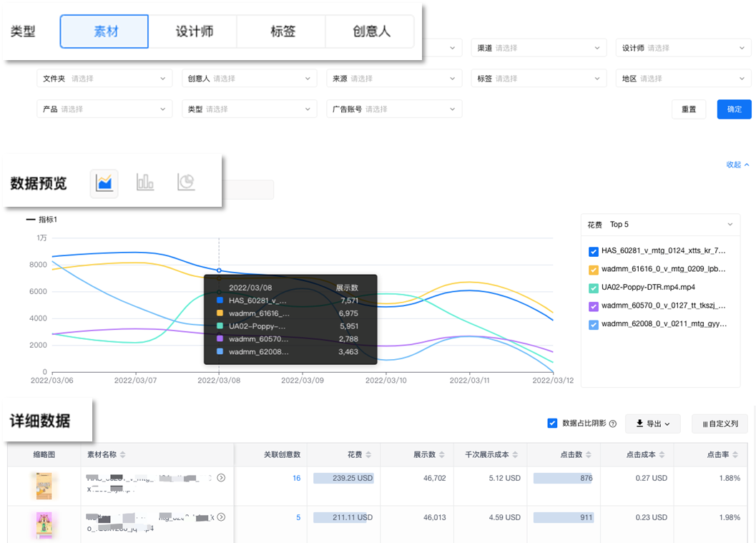Switch to the 设计师 tab
This screenshot has width=756, height=543.
193,31
